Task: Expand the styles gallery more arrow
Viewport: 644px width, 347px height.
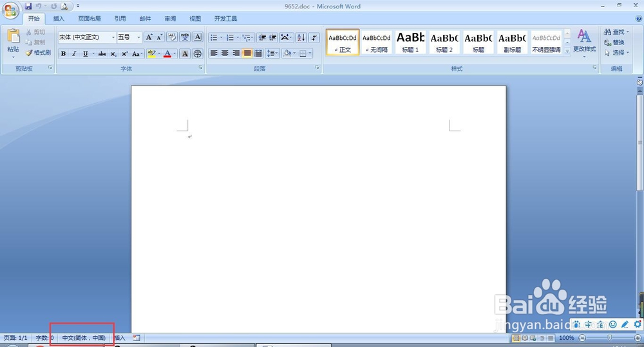Action: (x=567, y=52)
